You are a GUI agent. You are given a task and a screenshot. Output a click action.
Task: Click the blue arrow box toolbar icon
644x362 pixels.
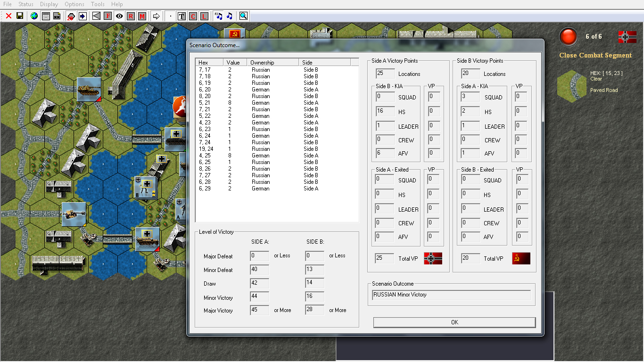(83, 16)
